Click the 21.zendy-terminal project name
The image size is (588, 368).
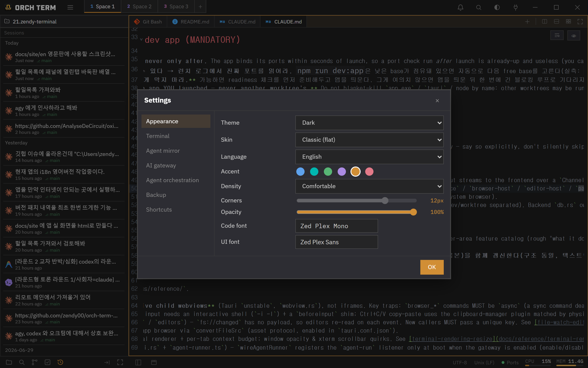point(34,21)
